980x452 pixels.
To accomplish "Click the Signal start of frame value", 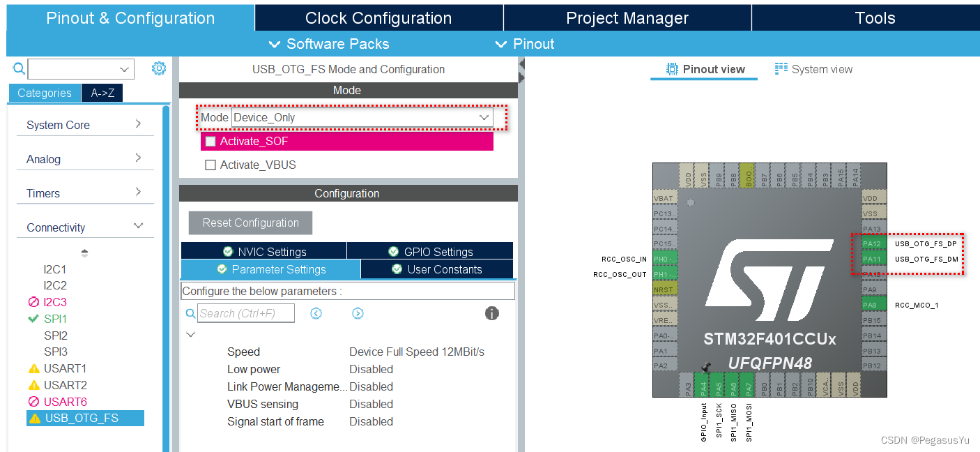I will (371, 421).
